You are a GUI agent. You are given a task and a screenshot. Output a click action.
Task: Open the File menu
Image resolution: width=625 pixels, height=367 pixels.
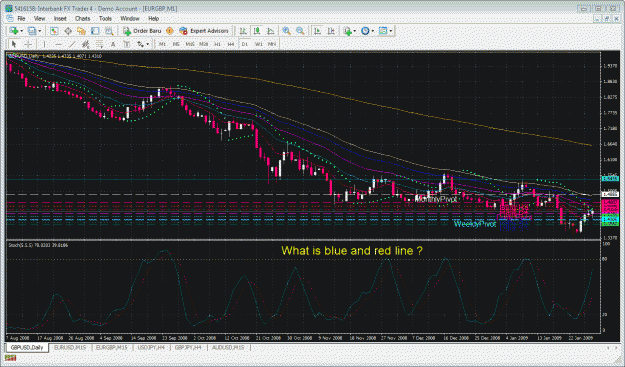pos(21,18)
